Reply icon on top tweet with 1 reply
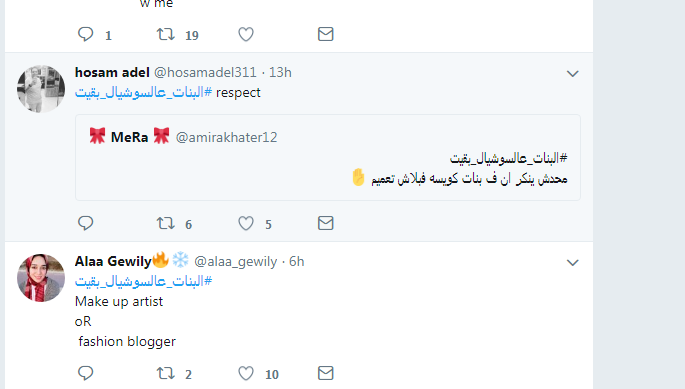 point(86,34)
